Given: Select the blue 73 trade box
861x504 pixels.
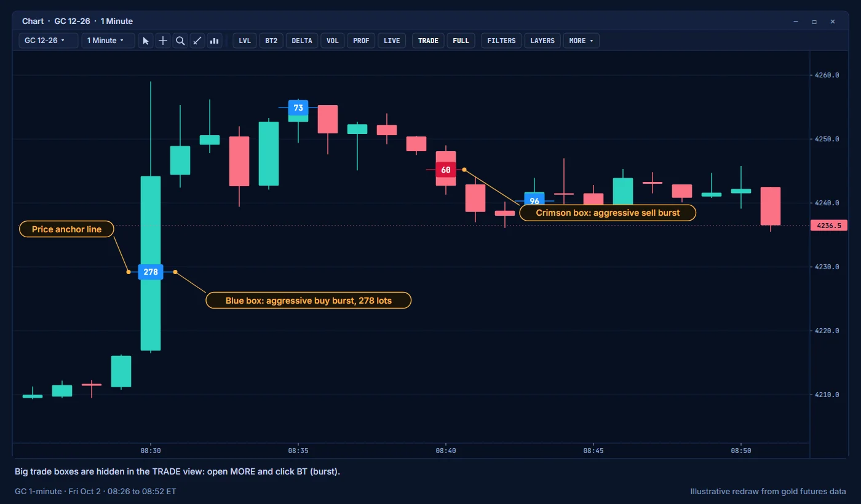Looking at the screenshot, I should click(x=298, y=108).
